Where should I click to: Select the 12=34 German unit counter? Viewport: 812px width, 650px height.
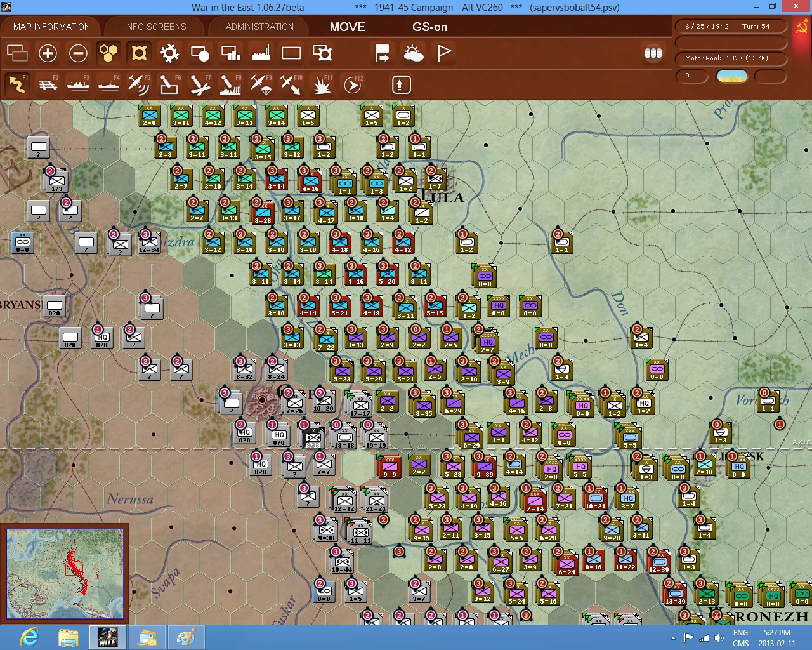click(x=150, y=242)
